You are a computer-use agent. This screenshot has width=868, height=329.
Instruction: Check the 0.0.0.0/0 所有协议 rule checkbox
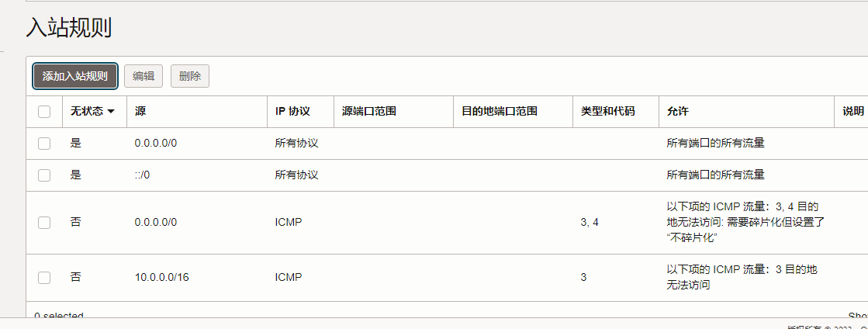click(44, 144)
